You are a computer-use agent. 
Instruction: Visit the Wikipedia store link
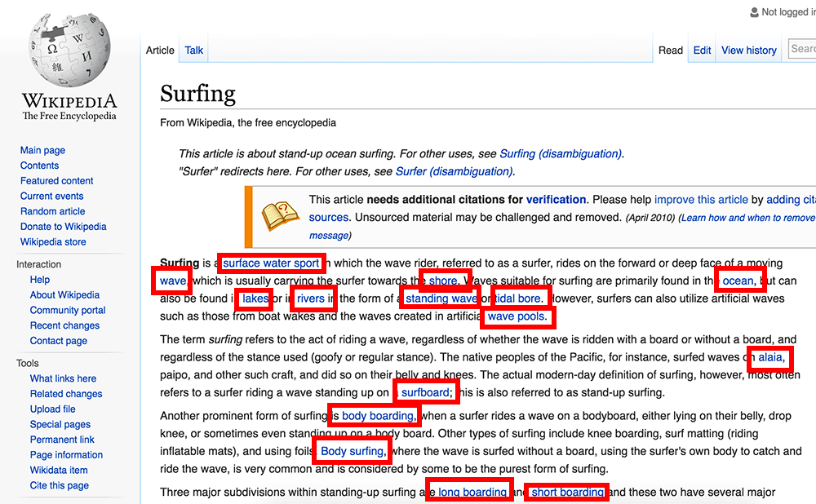(53, 242)
